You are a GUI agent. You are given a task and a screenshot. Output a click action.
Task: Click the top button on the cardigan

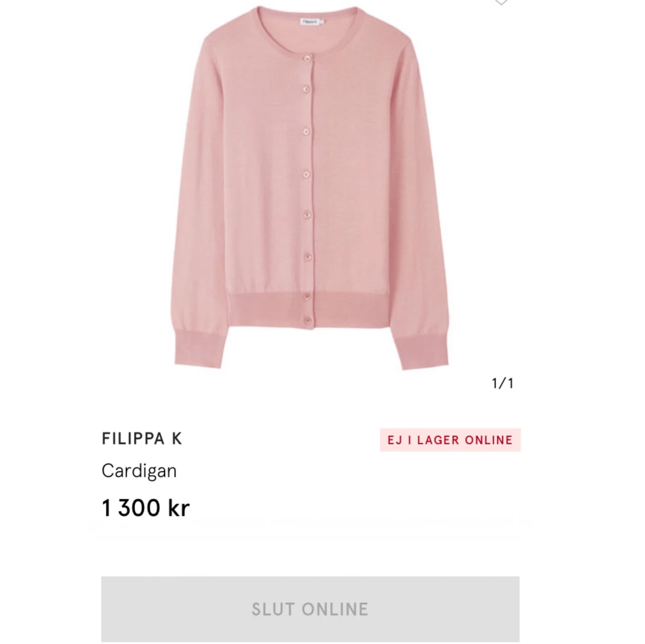[x=307, y=59]
